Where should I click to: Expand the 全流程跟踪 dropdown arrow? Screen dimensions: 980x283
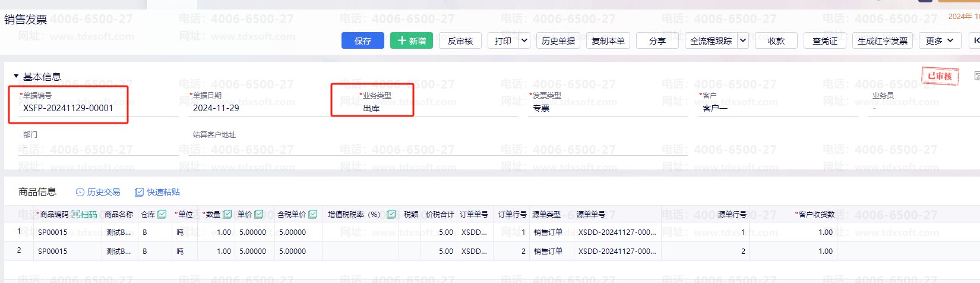[742, 40]
